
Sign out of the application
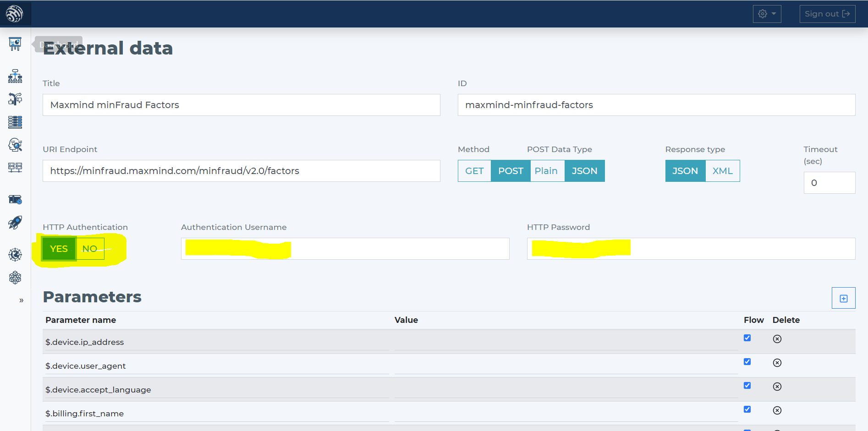click(x=827, y=14)
